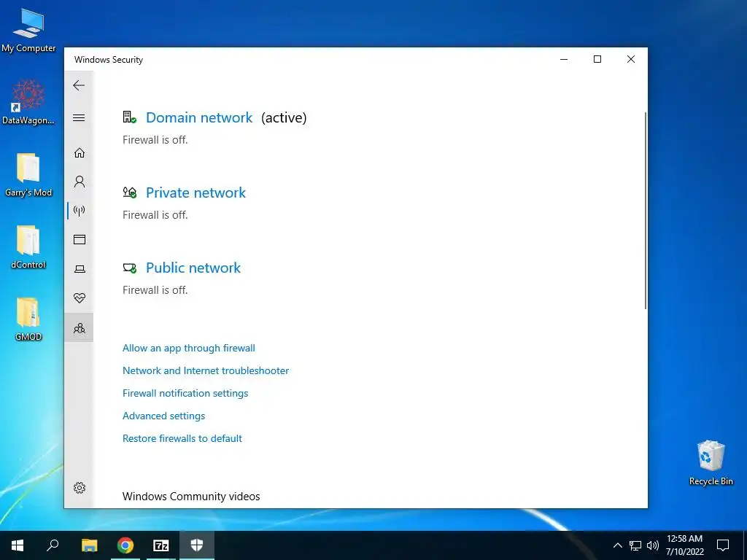Open the Home icon in sidebar

click(80, 153)
